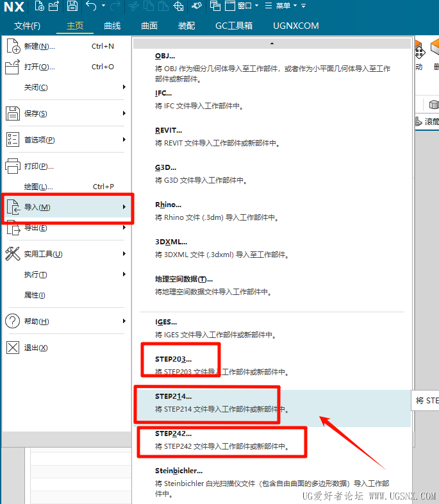Click the new file icon in the title bar
This screenshot has height=504, width=439.
pos(40,6)
